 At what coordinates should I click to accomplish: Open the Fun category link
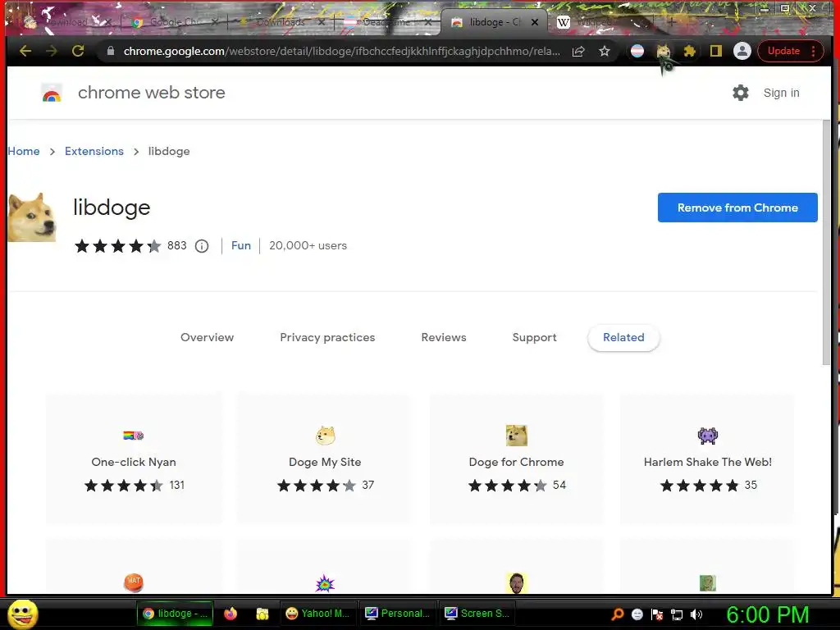[241, 245]
